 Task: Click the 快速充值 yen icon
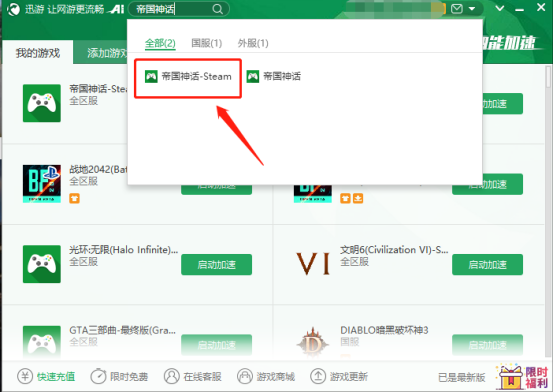(24, 376)
